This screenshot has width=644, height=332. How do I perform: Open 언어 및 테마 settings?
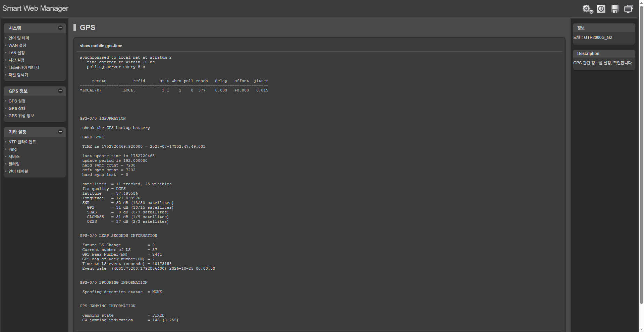pos(19,38)
